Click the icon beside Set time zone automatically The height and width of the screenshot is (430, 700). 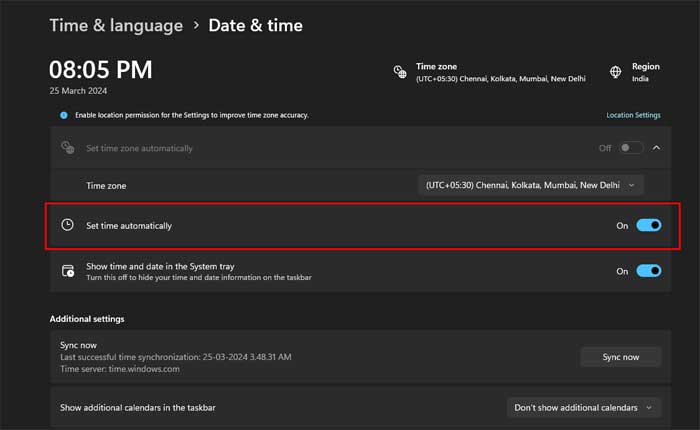pyautogui.click(x=68, y=148)
